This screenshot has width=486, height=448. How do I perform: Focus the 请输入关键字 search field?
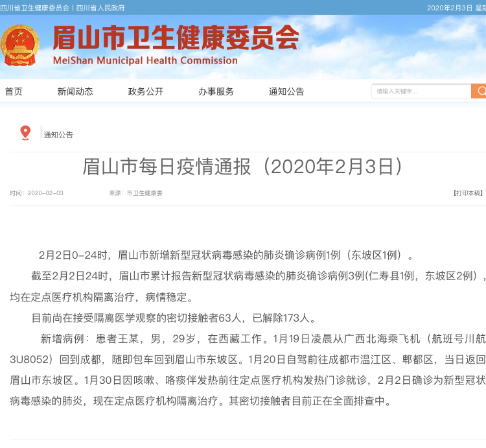pyautogui.click(x=421, y=91)
